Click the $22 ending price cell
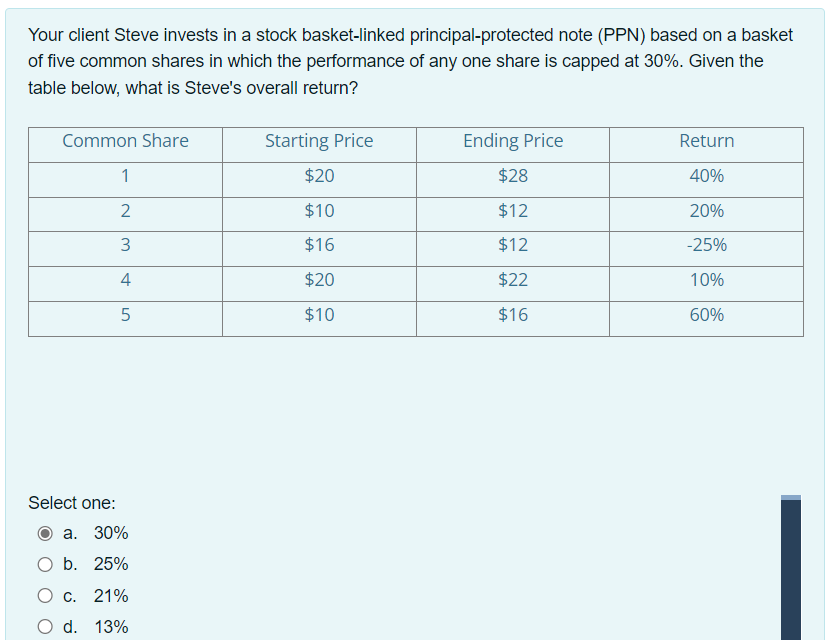 tap(513, 279)
